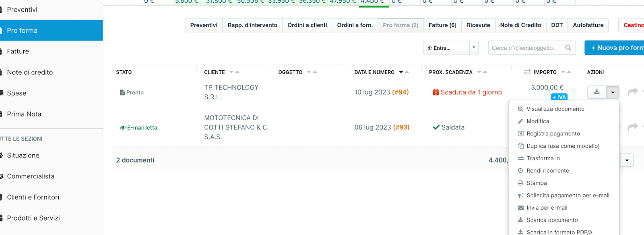Click the sort arrows next to CLIENTE
Viewport: 644px width, 235px height.
point(234,72)
